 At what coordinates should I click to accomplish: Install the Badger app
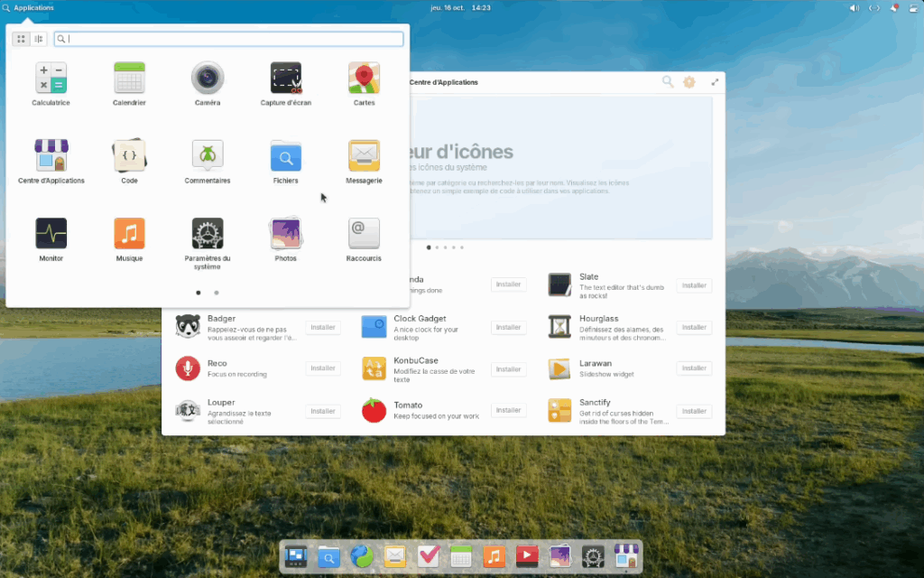click(x=322, y=327)
